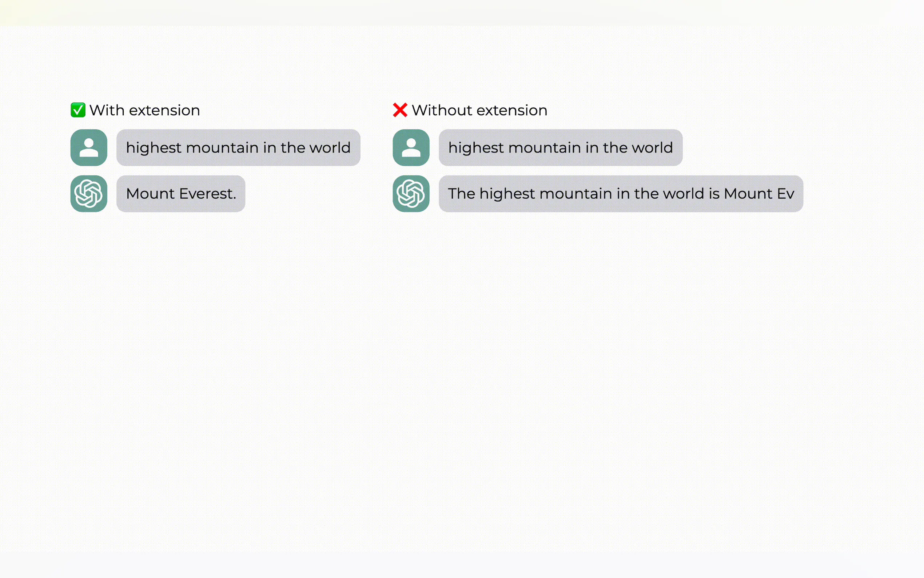Screen dimensions: 924x578
Task: Click the word extension in the left heading
Action: [x=165, y=111]
